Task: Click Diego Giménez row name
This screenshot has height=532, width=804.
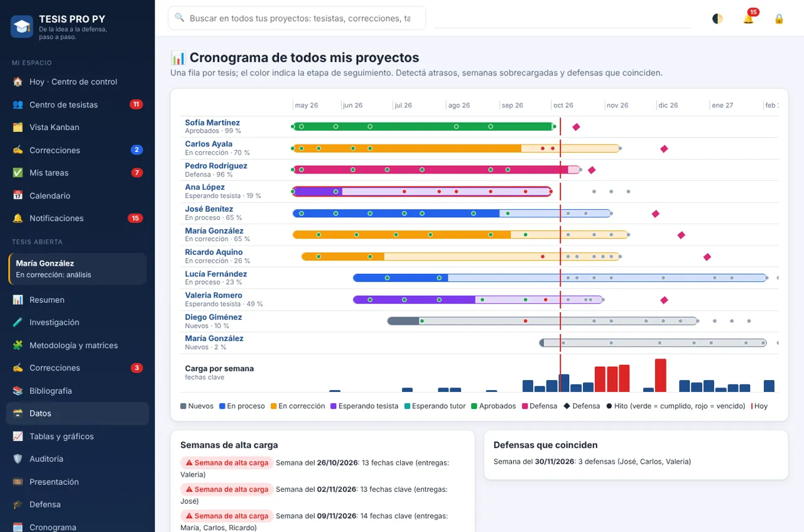Action: click(214, 317)
